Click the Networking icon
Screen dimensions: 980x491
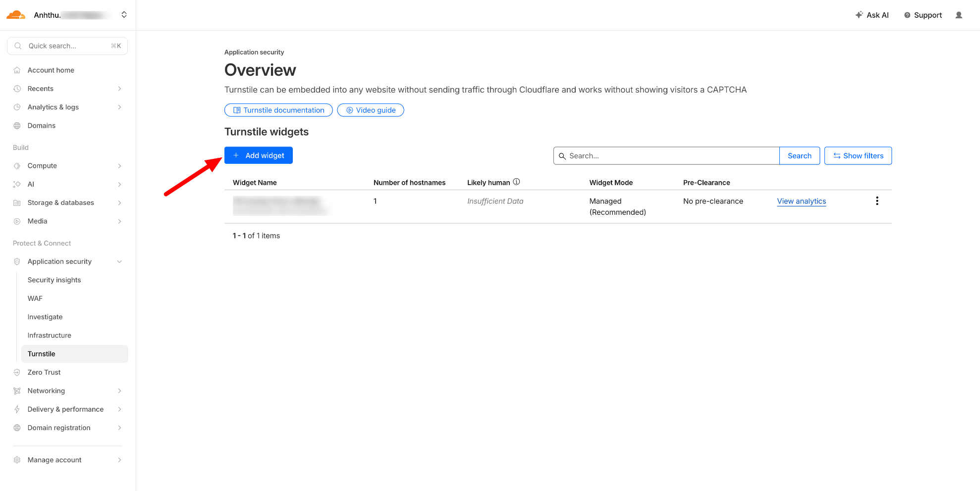click(17, 391)
